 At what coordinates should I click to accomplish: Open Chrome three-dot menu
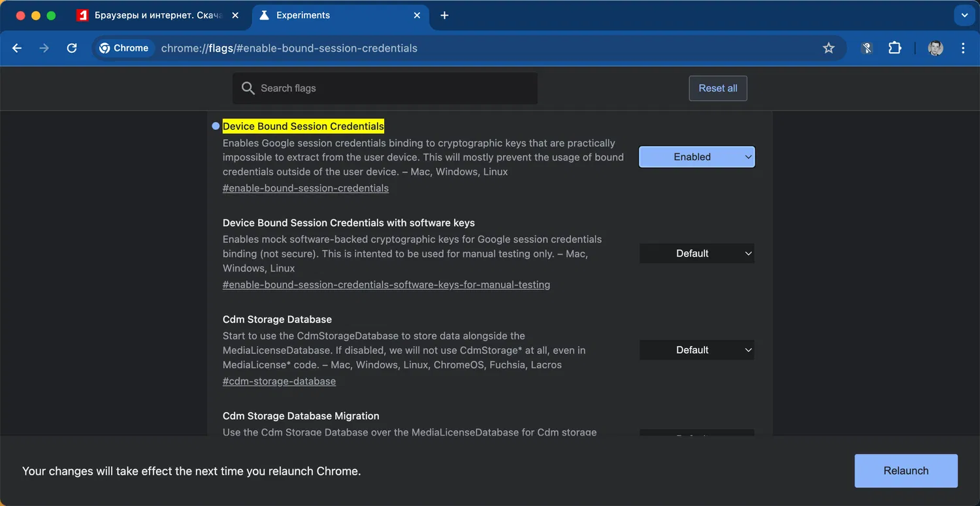click(963, 48)
